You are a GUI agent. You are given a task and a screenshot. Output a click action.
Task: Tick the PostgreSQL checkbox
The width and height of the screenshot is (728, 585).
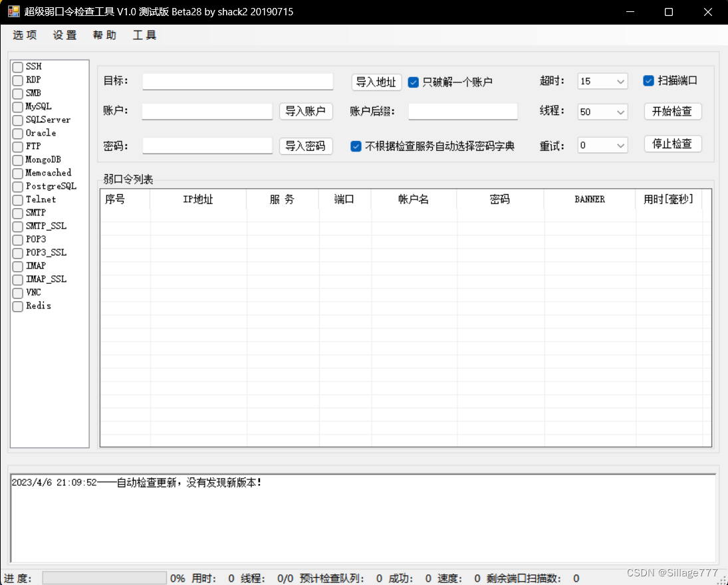pyautogui.click(x=18, y=187)
